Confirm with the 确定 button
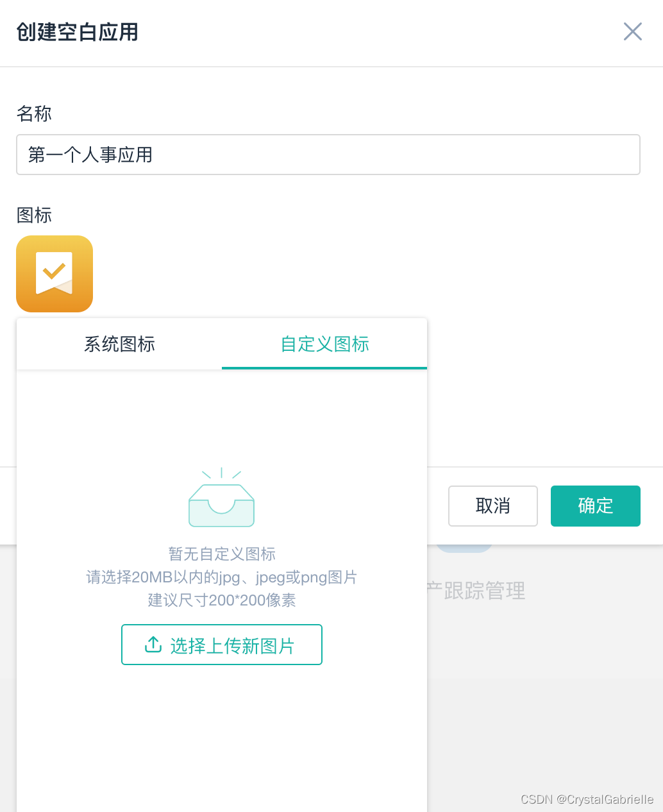This screenshot has height=812, width=663. tap(596, 506)
